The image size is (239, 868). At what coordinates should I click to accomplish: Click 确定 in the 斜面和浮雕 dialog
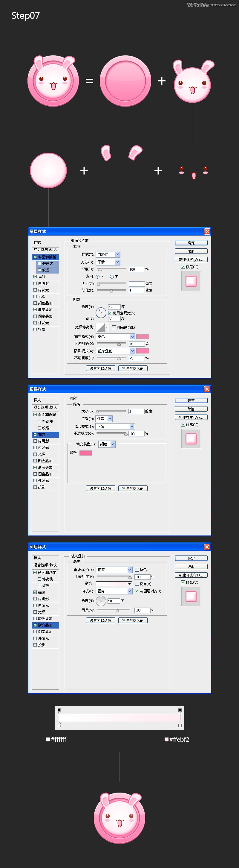point(191,243)
